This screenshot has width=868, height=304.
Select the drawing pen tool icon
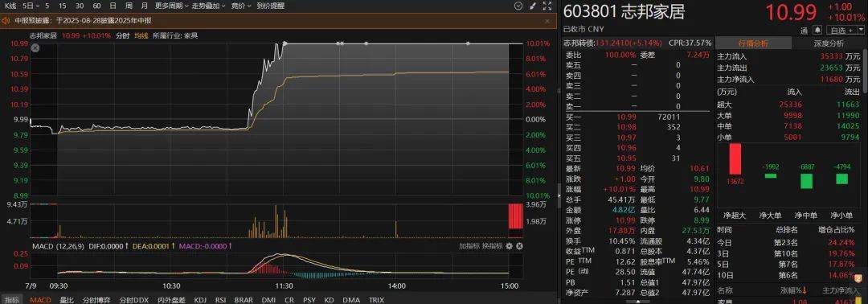533,6
